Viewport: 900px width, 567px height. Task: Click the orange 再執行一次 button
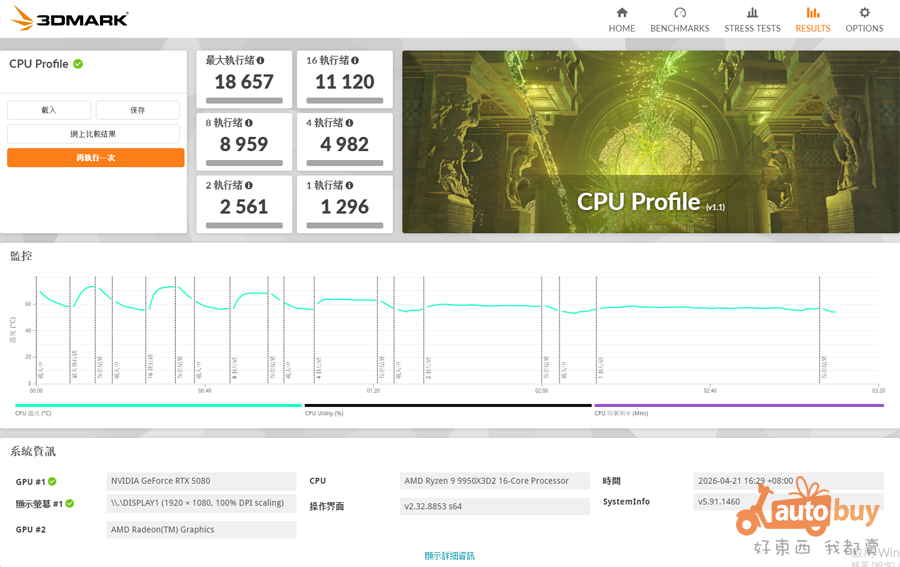click(96, 158)
